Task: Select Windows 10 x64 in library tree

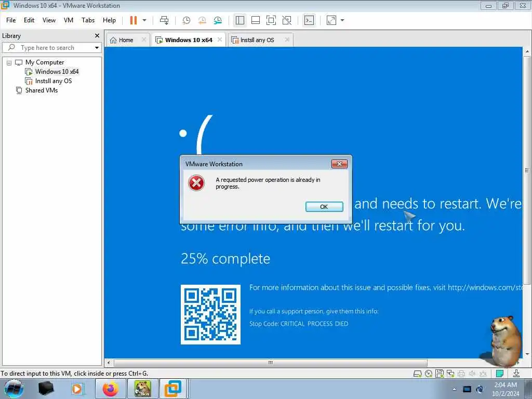Action: click(57, 72)
